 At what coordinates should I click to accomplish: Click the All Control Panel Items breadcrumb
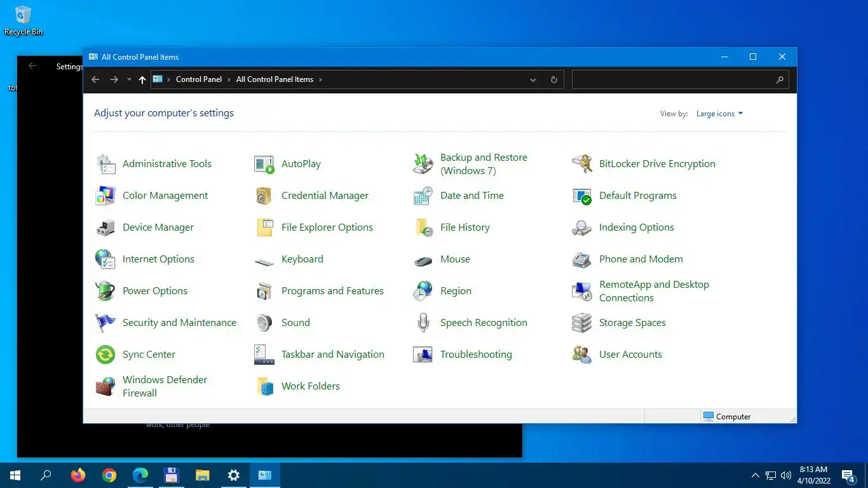click(275, 79)
